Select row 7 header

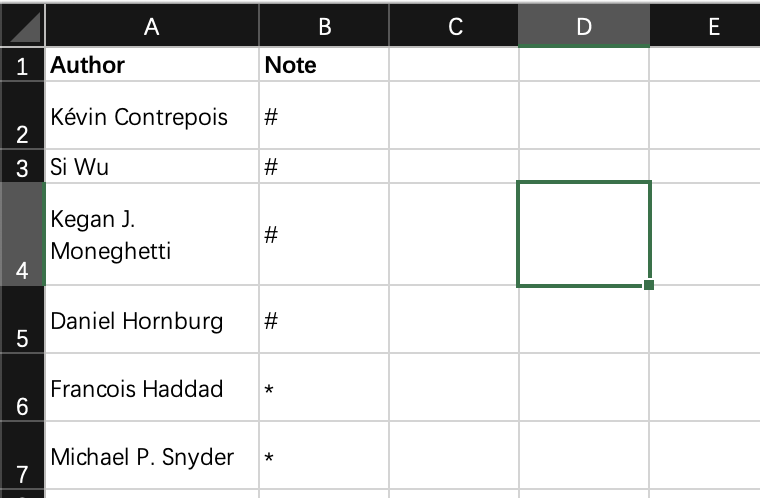coord(22,455)
